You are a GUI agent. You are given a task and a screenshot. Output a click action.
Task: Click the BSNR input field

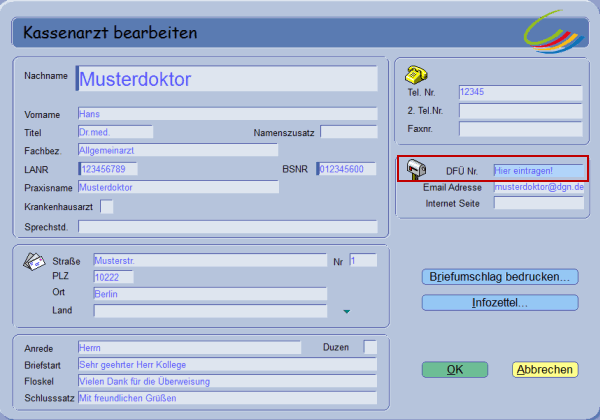[x=346, y=169]
